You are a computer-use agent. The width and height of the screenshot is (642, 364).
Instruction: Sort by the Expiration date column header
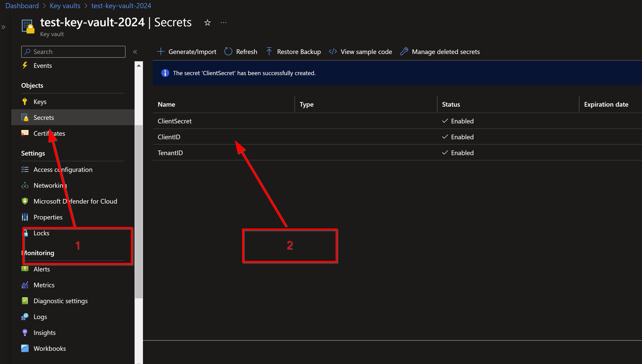[606, 104]
